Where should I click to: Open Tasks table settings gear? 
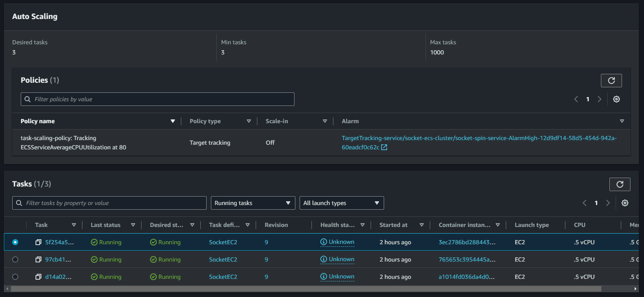point(625,203)
